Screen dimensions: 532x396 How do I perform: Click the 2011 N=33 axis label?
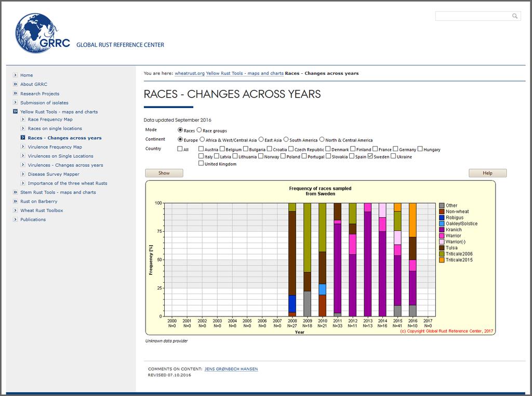click(337, 323)
